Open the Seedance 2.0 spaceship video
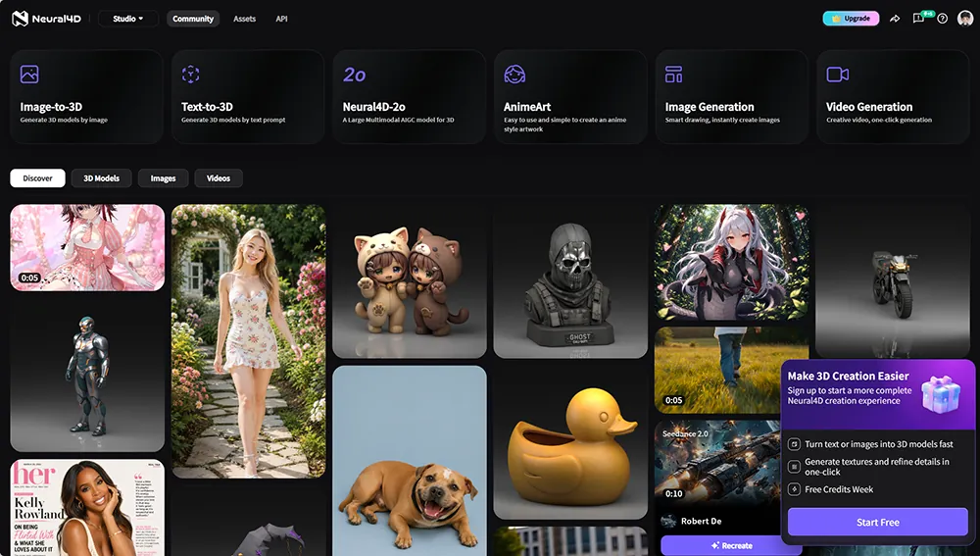This screenshot has width=980, height=556. coord(717,463)
